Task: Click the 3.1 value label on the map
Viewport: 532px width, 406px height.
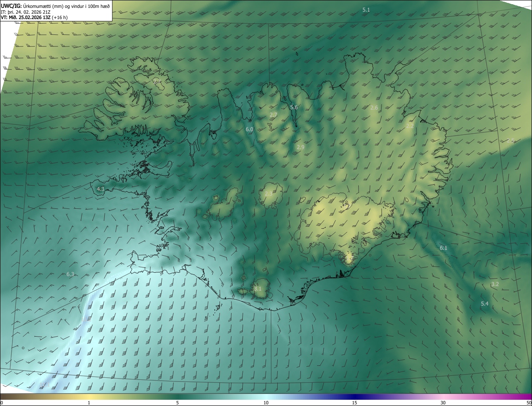Action: (x=258, y=289)
